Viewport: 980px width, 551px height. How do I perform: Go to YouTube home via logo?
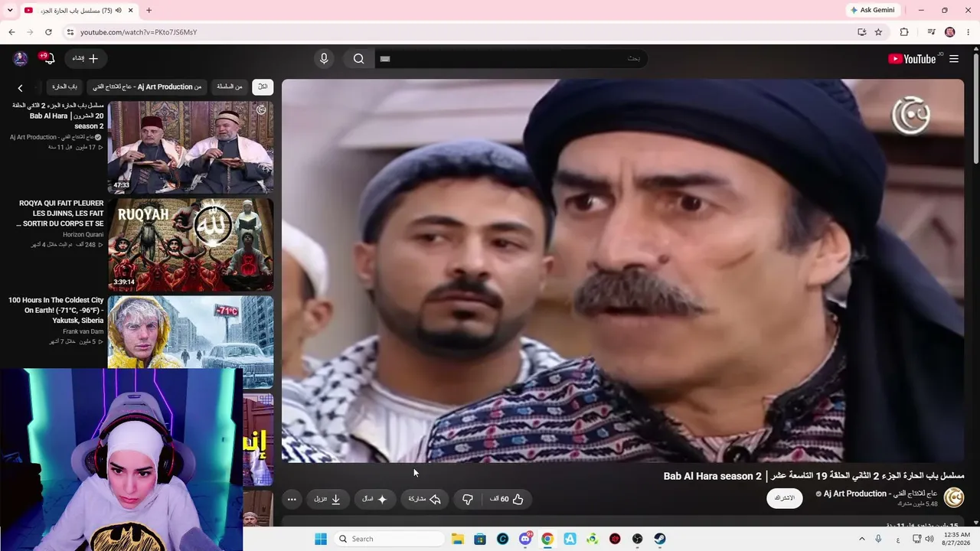912,59
